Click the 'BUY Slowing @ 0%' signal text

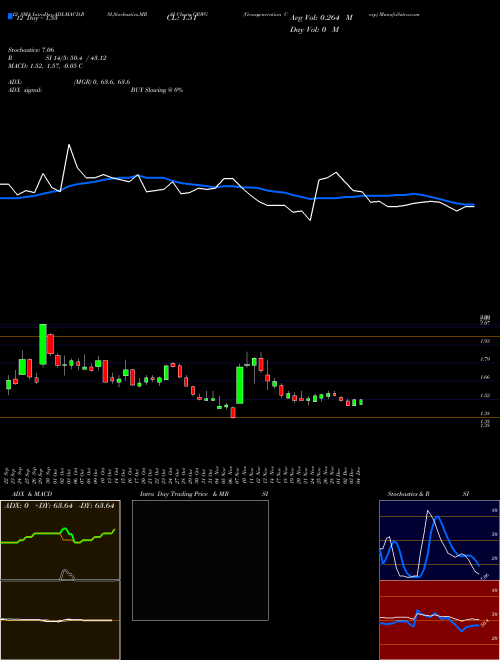coord(157,90)
